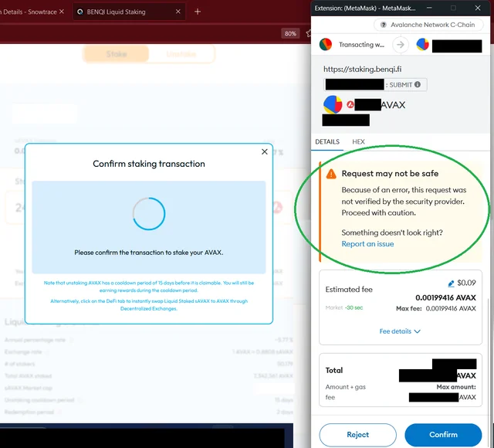This screenshot has height=448, width=494.
Task: Click the https://staking.benqi.fi origin text
Action: (x=362, y=69)
